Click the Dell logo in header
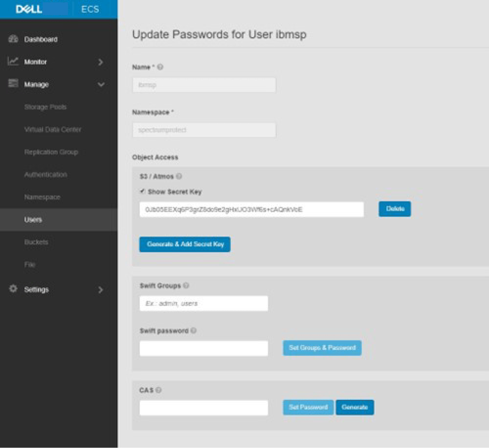The width and height of the screenshot is (489, 448). [x=29, y=9]
